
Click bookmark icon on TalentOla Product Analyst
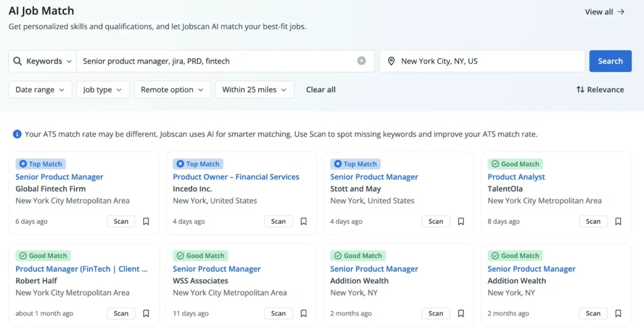[618, 222]
